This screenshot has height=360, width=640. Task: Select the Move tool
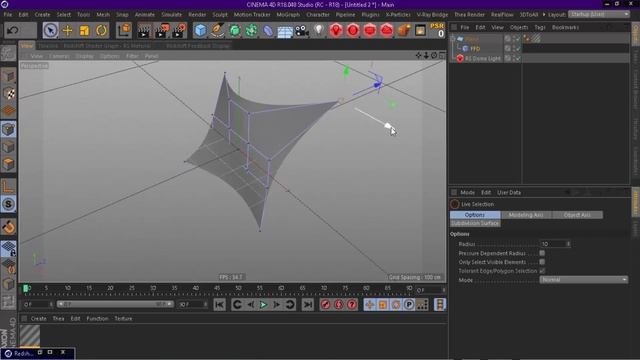[x=67, y=30]
